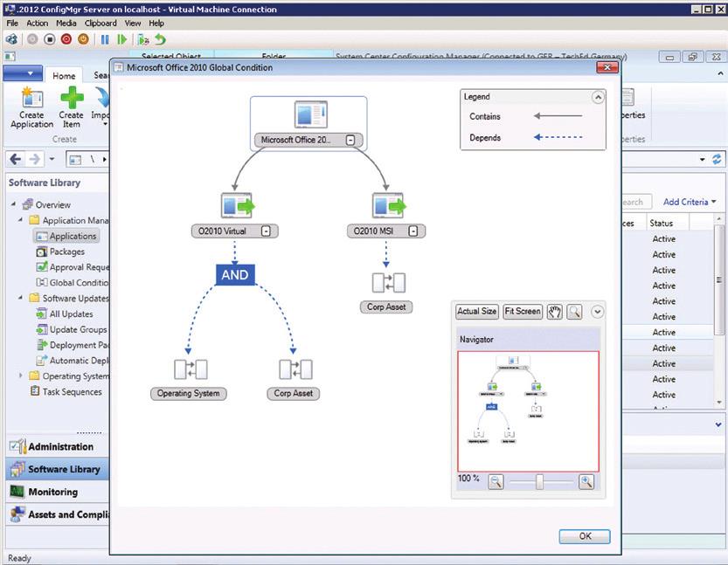Click the Navigator diagram thumbnail

coord(529,411)
